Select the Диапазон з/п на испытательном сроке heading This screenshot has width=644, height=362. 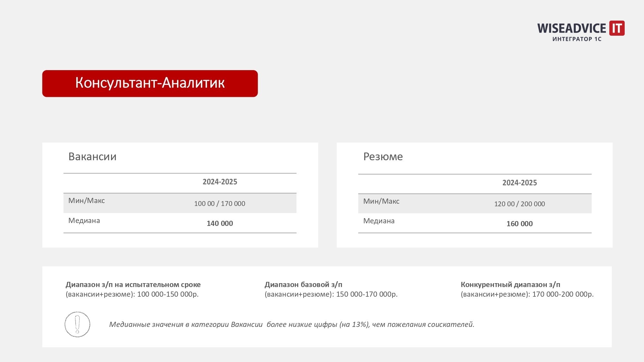coord(133,285)
